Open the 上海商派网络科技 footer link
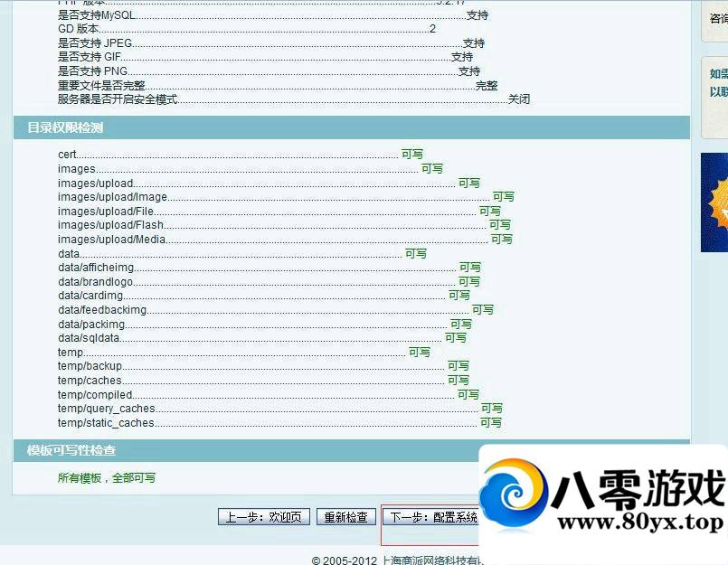This screenshot has width=728, height=565. pos(432,560)
